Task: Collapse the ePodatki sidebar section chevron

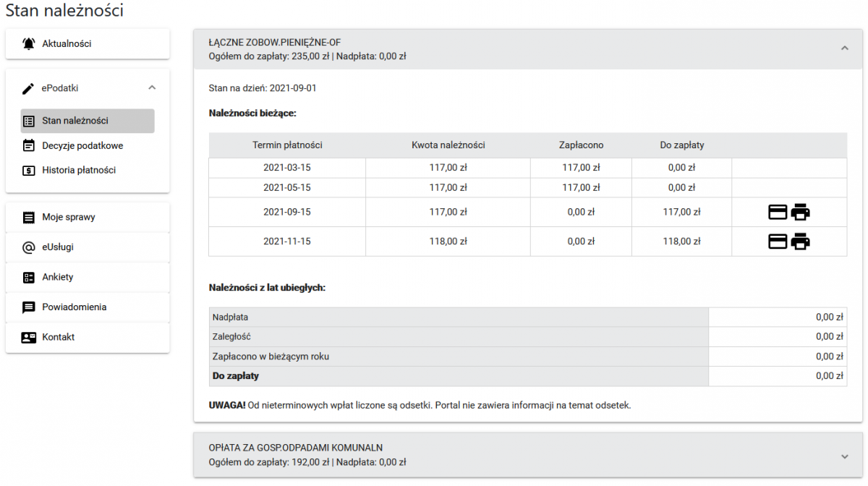Action: (x=152, y=88)
